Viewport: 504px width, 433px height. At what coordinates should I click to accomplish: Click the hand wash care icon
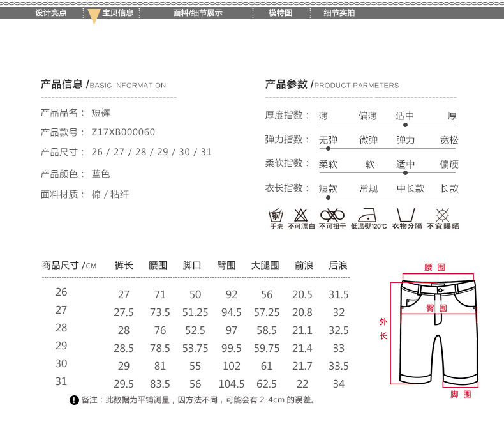[276, 215]
